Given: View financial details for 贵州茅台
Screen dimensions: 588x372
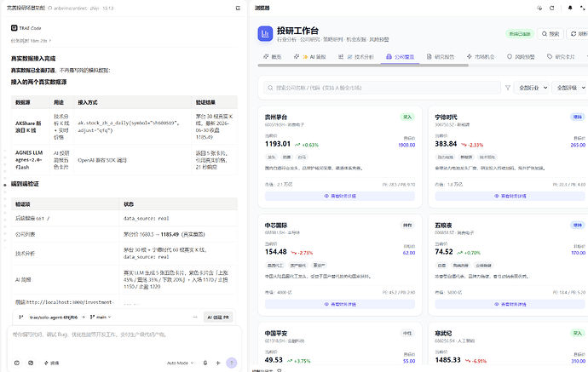Looking at the screenshot, I should (340, 196).
